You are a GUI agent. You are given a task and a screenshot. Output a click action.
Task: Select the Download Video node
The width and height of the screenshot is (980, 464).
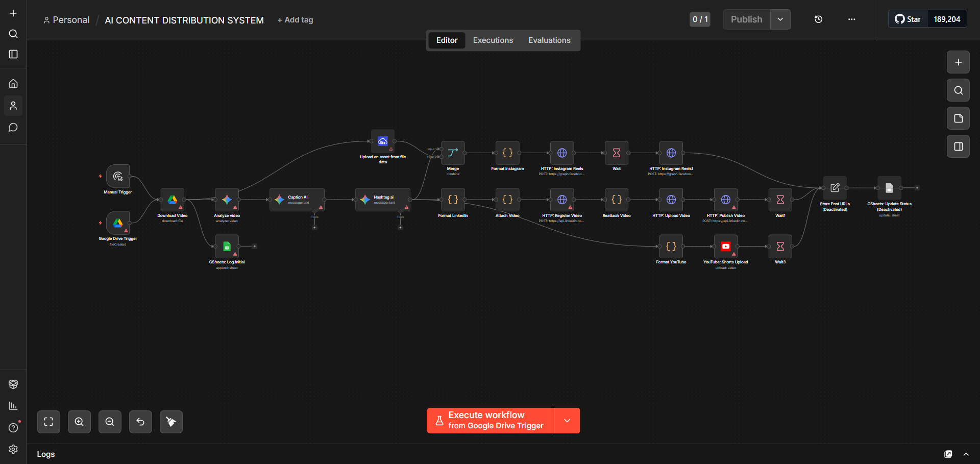[x=173, y=200]
